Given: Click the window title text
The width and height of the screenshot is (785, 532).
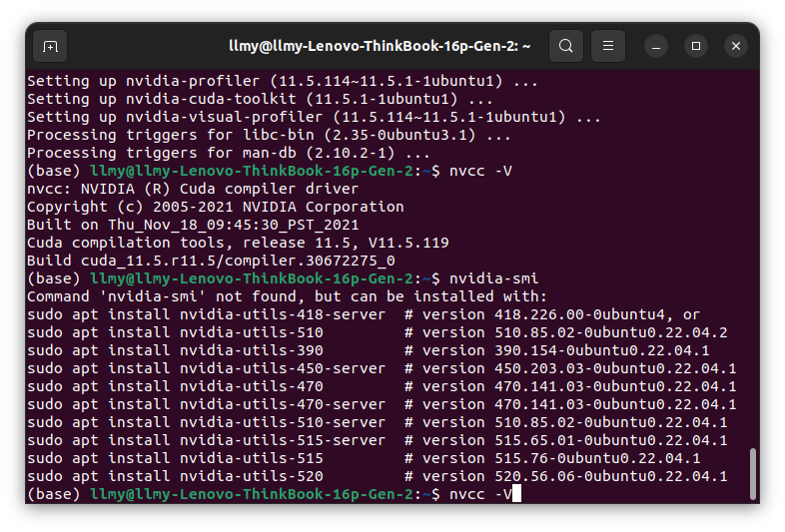Looking at the screenshot, I should (x=380, y=46).
